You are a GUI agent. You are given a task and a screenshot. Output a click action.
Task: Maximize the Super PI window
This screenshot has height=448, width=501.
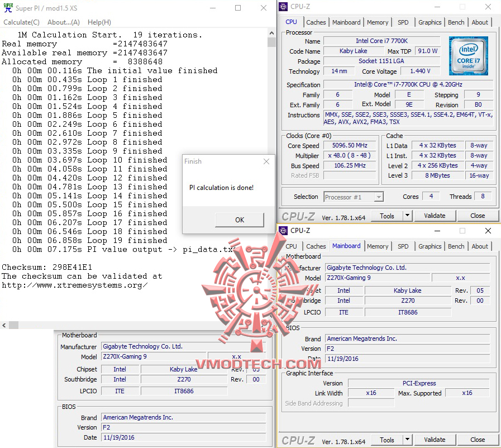[238, 8]
